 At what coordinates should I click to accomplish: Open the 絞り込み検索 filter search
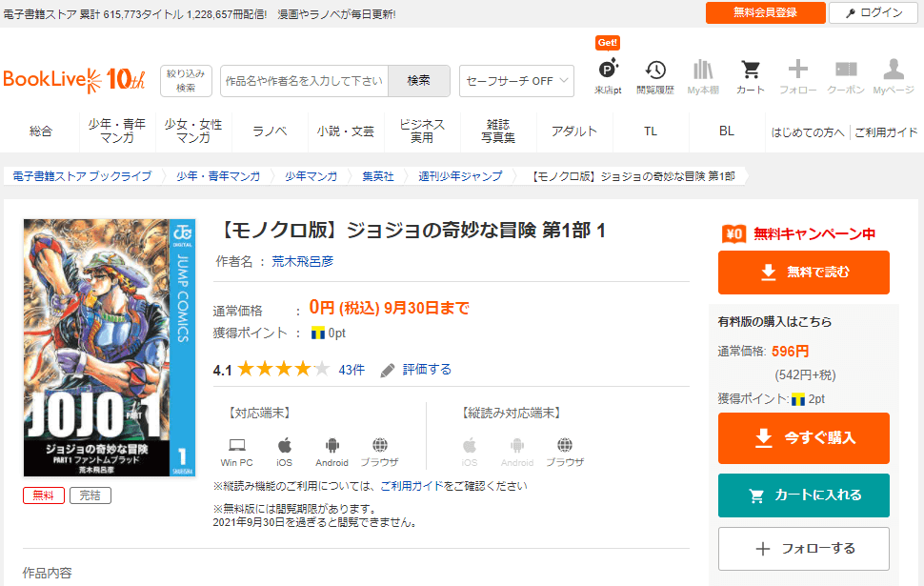click(186, 81)
